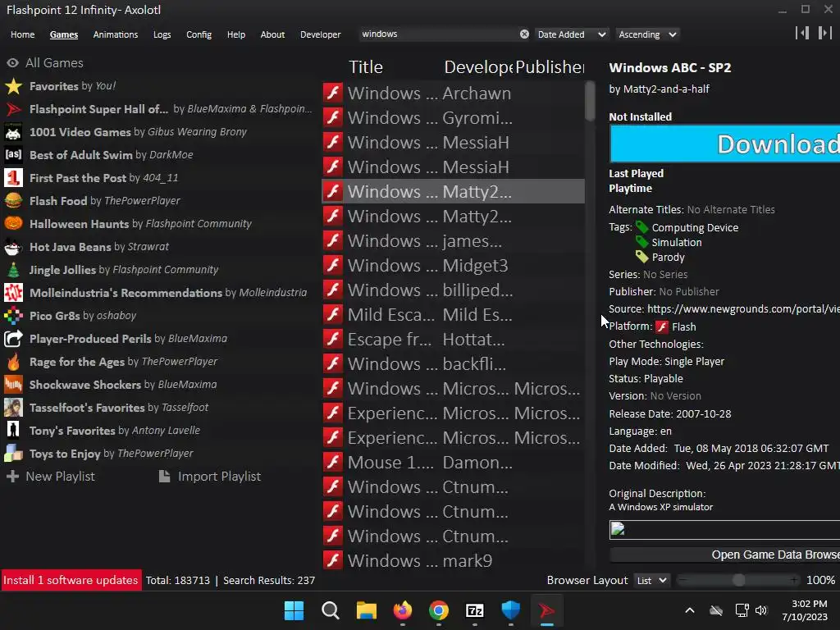Switch to the Animations tab
The height and width of the screenshot is (630, 840).
pos(115,34)
